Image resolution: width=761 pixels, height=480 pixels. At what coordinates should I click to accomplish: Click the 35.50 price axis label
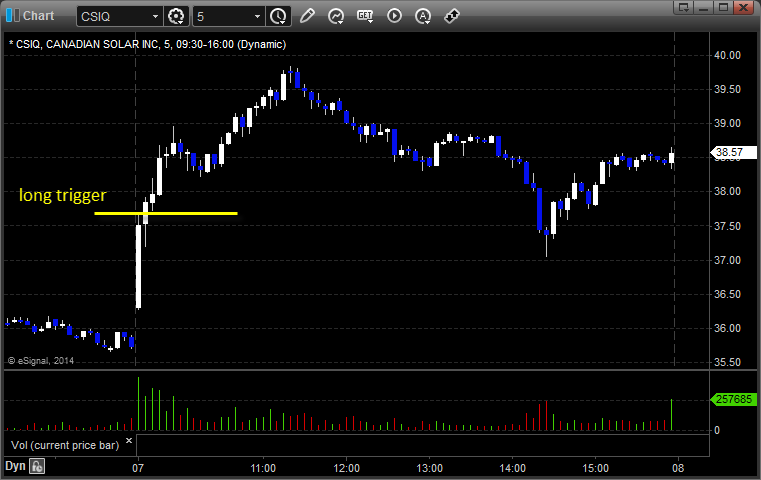[728, 362]
